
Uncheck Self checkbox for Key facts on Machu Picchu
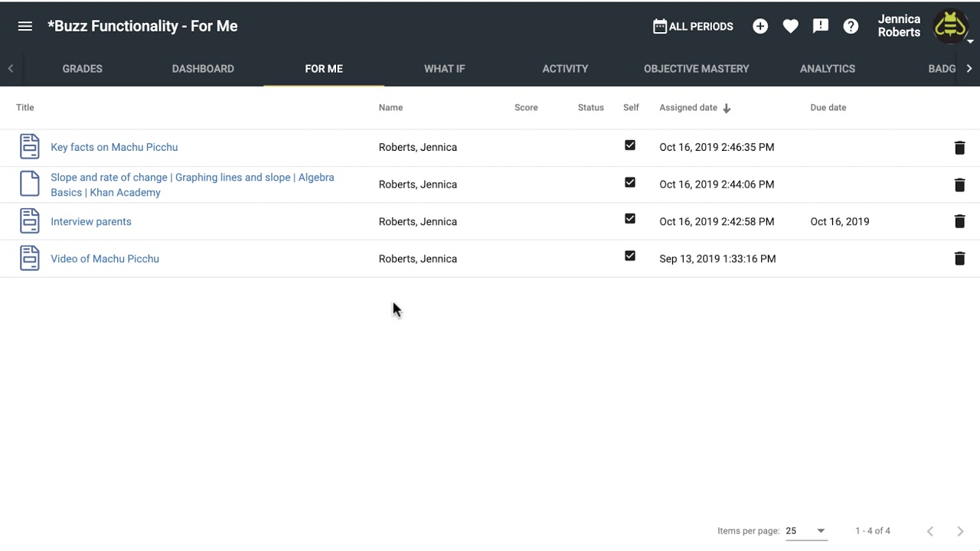click(x=630, y=145)
